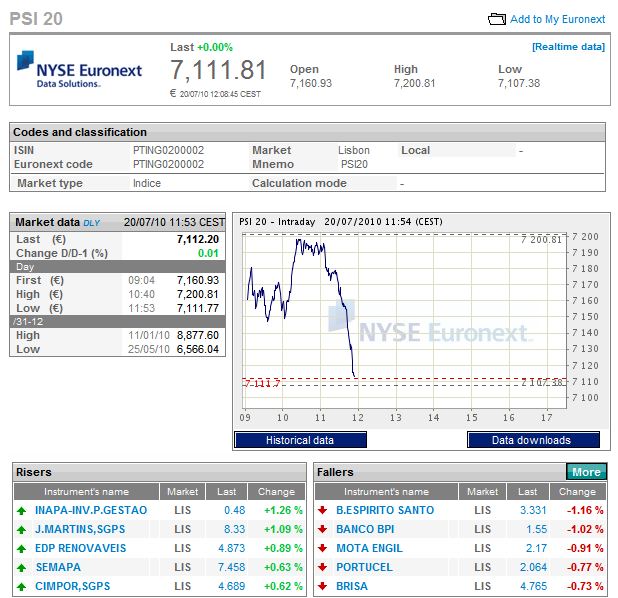Screen dimensions: 618x598
Task: Click the Risers panel header
Action: point(159,472)
